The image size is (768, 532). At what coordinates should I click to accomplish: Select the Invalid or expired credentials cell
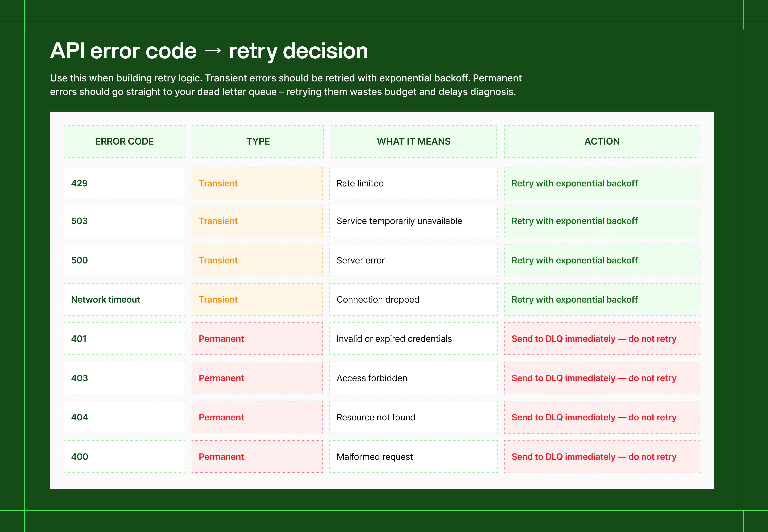pos(413,339)
